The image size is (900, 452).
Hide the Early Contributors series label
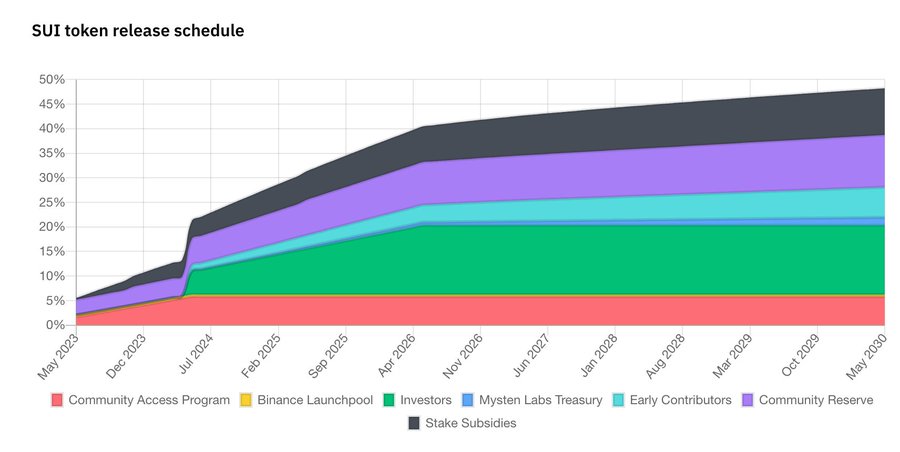(x=681, y=400)
